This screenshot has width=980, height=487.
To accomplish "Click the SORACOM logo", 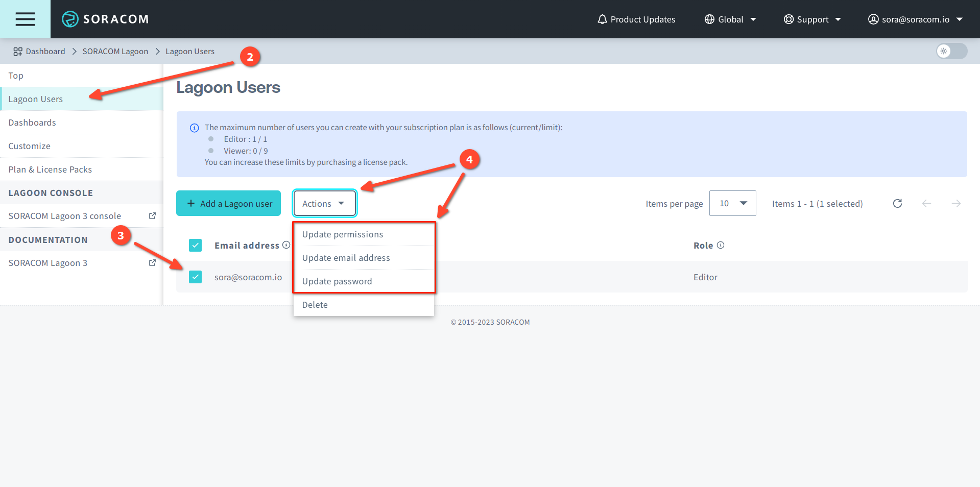I will [x=105, y=19].
